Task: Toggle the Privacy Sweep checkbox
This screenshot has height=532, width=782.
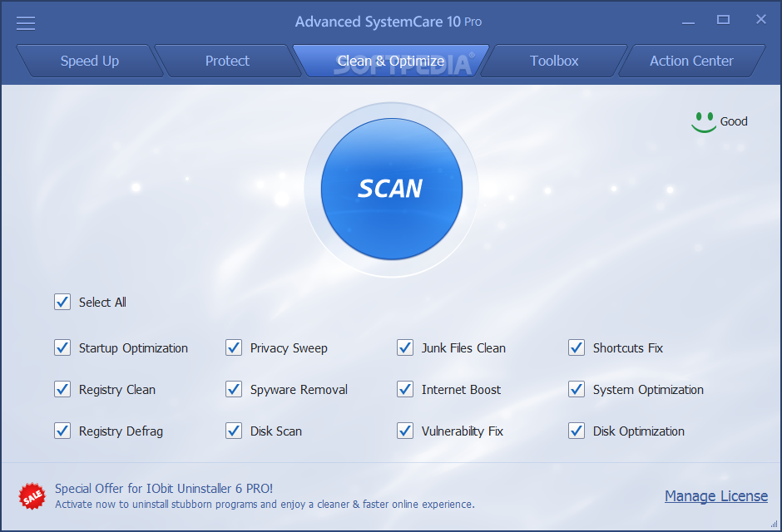Action: coord(234,347)
